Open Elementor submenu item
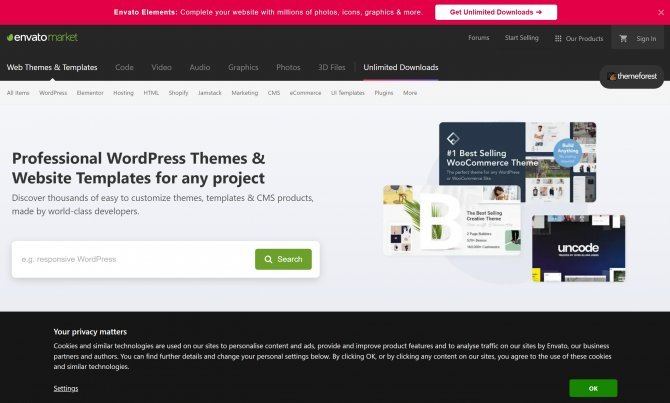The height and width of the screenshot is (403, 670). 90,93
